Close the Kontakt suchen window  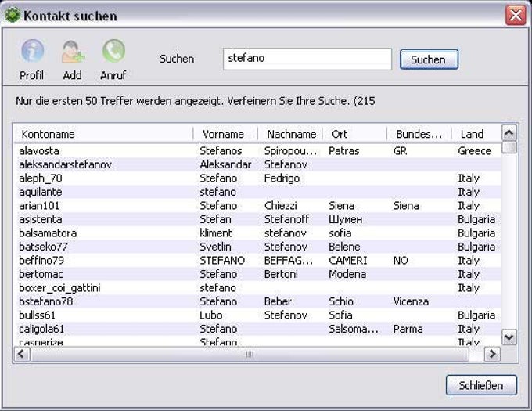[516, 16]
